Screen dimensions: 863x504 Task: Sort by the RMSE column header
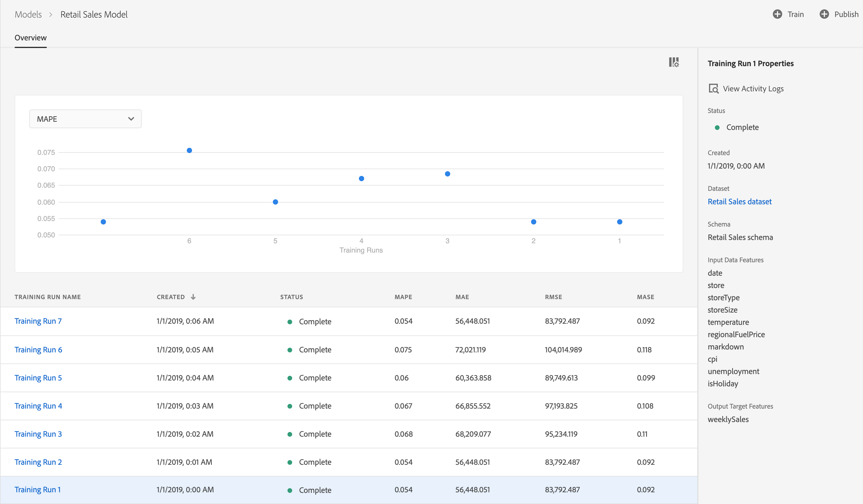coord(553,297)
